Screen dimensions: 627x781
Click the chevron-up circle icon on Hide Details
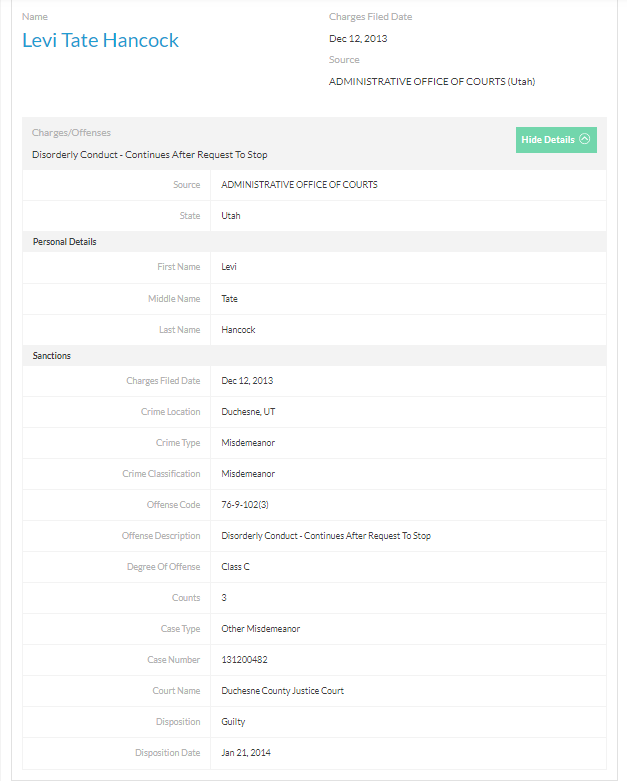point(585,140)
